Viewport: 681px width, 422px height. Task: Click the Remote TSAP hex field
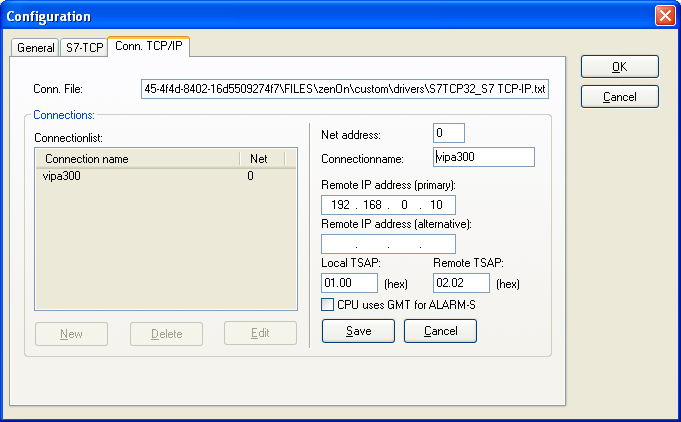[461, 283]
